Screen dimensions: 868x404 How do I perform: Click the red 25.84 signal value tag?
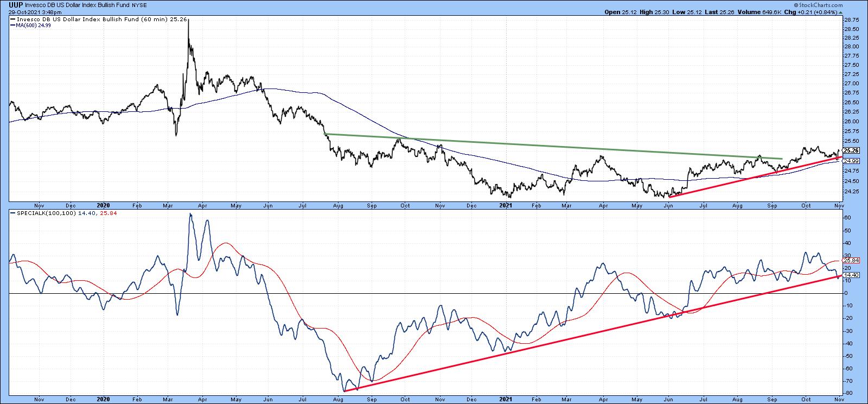pos(852,261)
